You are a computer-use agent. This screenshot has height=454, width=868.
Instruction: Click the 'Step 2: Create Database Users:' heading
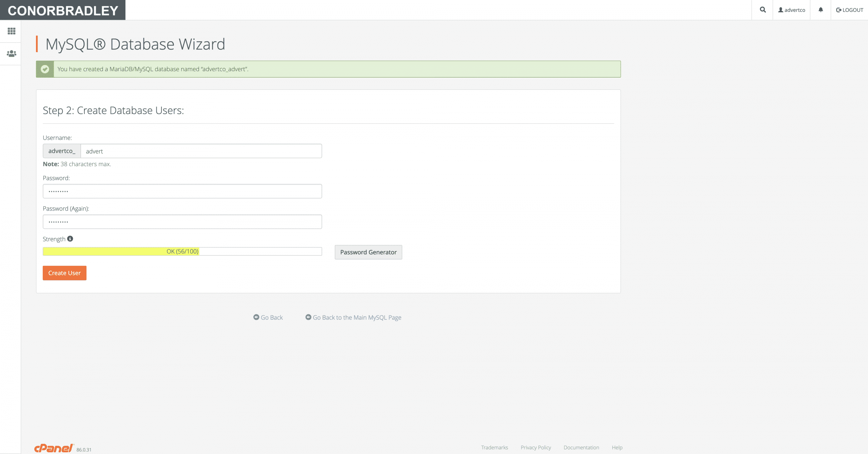[x=113, y=111]
